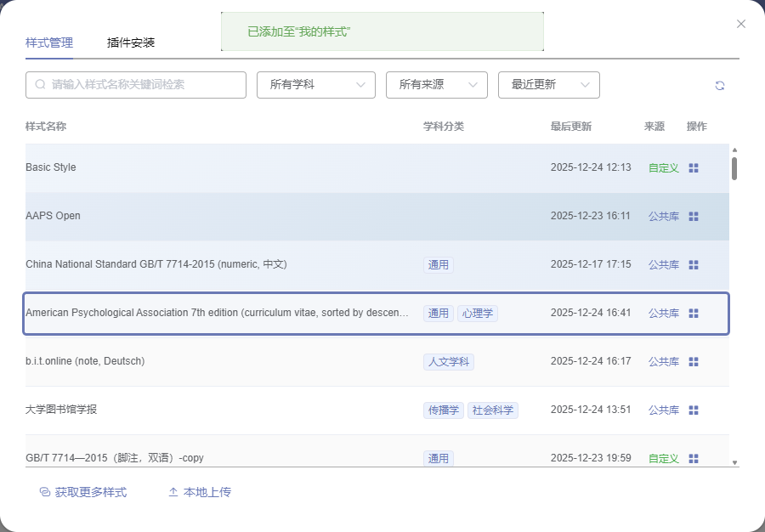Image resolution: width=765 pixels, height=532 pixels.
Task: Expand the 所有学科 subject dropdown
Action: point(315,85)
